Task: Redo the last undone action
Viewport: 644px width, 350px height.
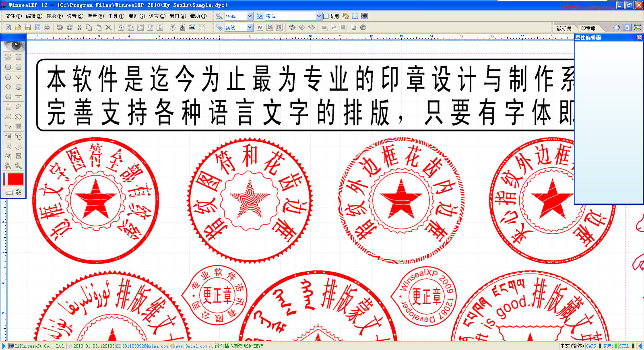Action: click(69, 27)
